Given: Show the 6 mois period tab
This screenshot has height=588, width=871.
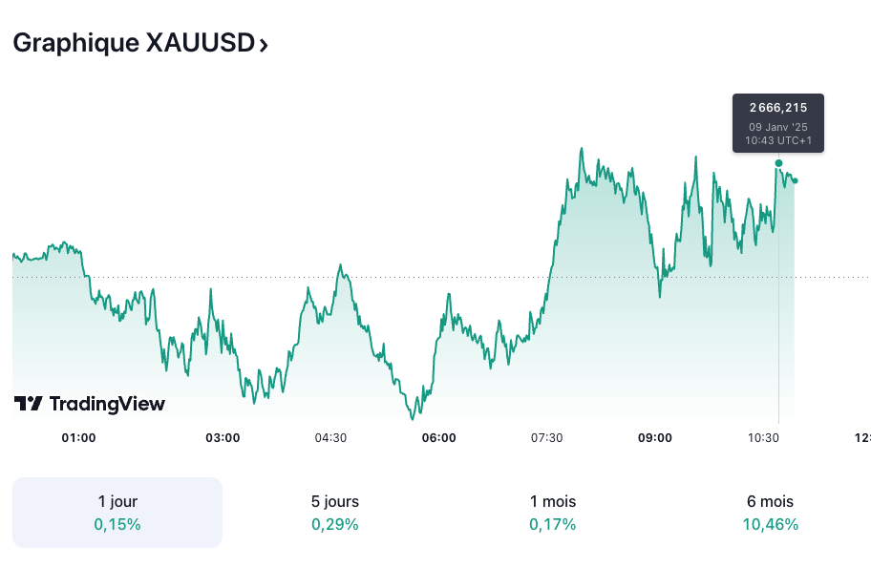Looking at the screenshot, I should pos(770,513).
